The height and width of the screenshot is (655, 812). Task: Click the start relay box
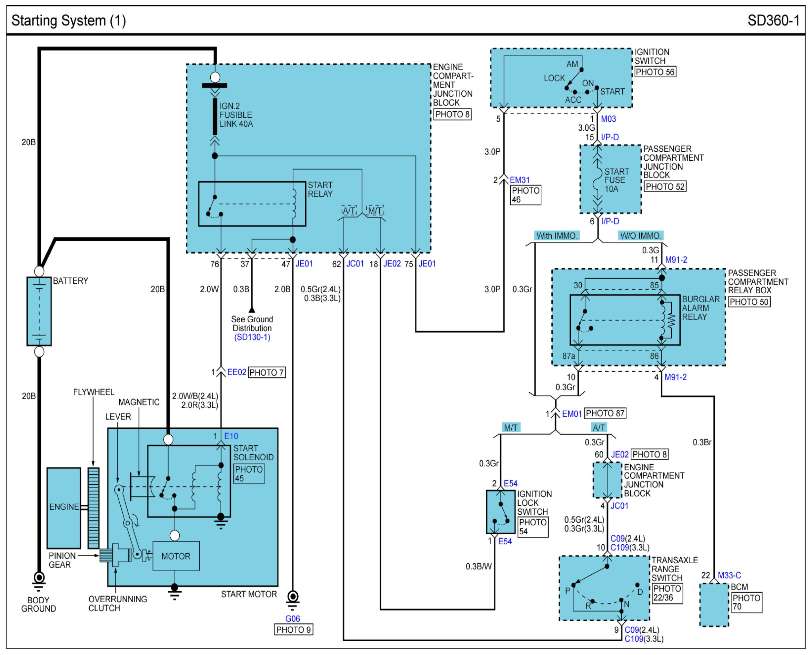point(252,204)
